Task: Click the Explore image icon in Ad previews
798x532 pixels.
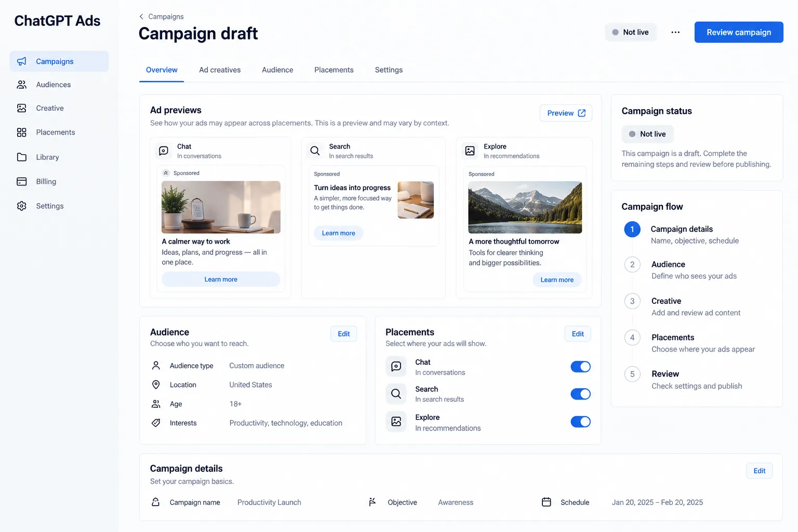Action: point(470,151)
